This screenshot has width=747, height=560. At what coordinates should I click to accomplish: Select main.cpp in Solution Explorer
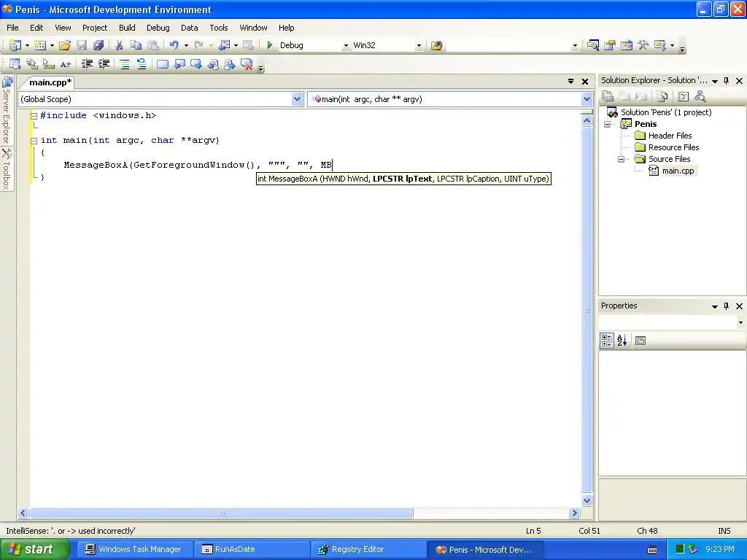tap(678, 171)
